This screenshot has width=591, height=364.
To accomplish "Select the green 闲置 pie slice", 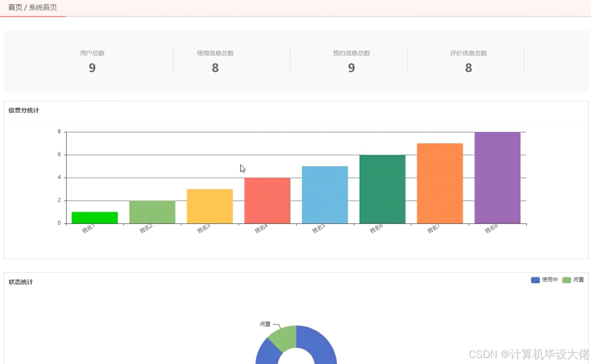I will (x=284, y=338).
